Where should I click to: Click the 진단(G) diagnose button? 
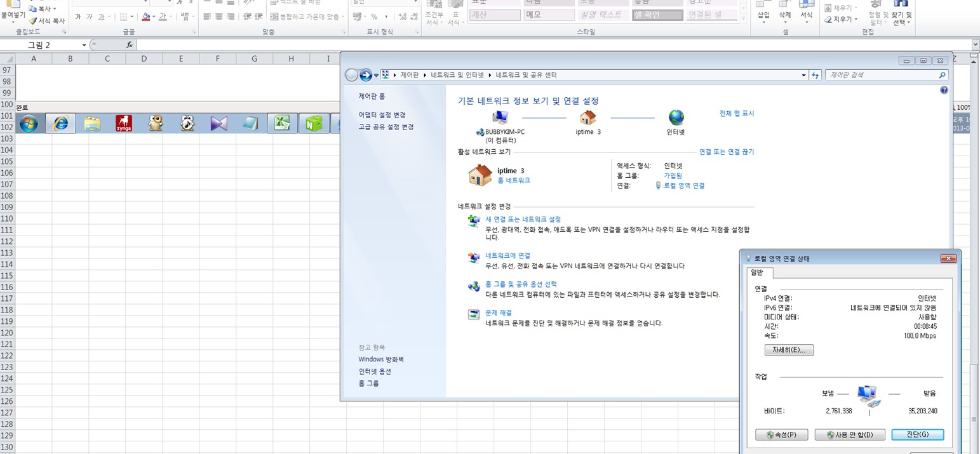coord(917,435)
